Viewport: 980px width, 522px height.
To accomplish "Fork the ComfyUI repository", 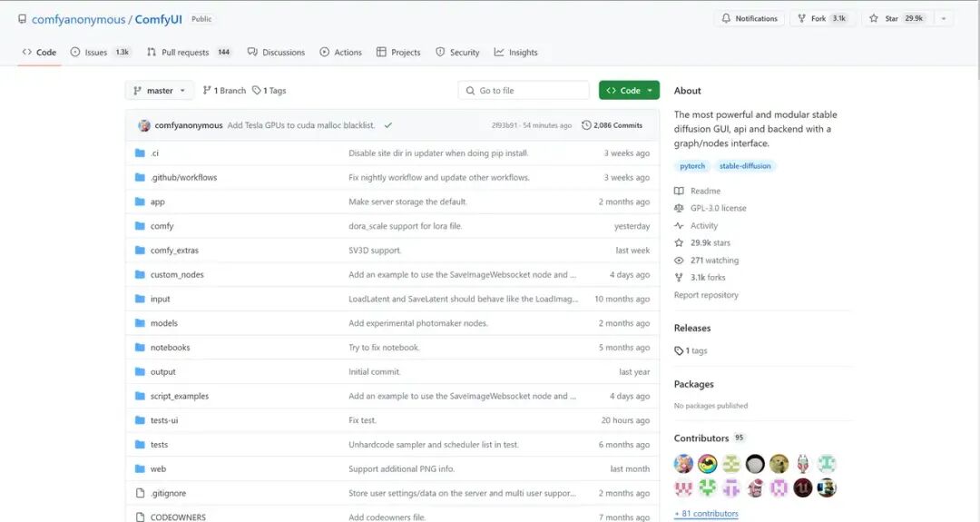I will (822, 19).
